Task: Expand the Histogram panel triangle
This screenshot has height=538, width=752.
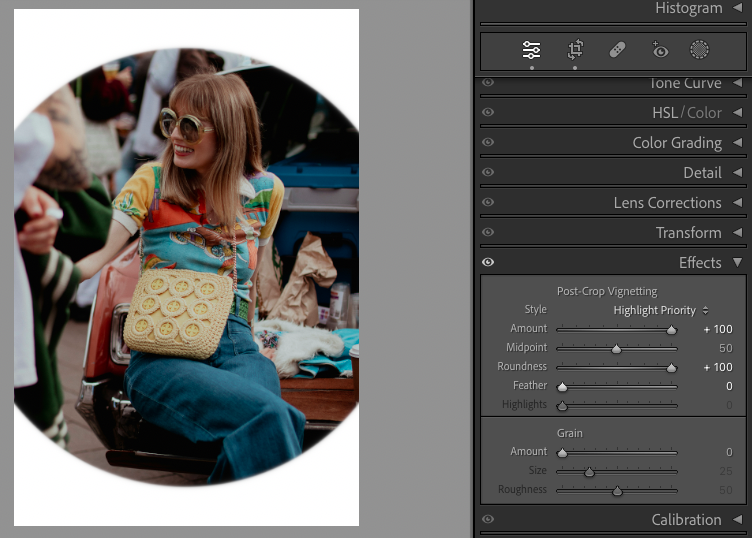Action: [738, 7]
